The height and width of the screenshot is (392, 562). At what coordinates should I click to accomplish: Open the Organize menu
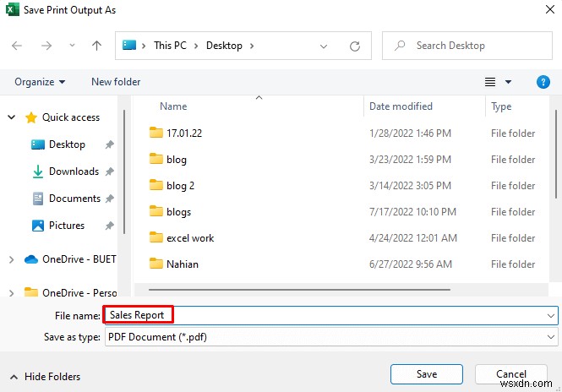(40, 82)
